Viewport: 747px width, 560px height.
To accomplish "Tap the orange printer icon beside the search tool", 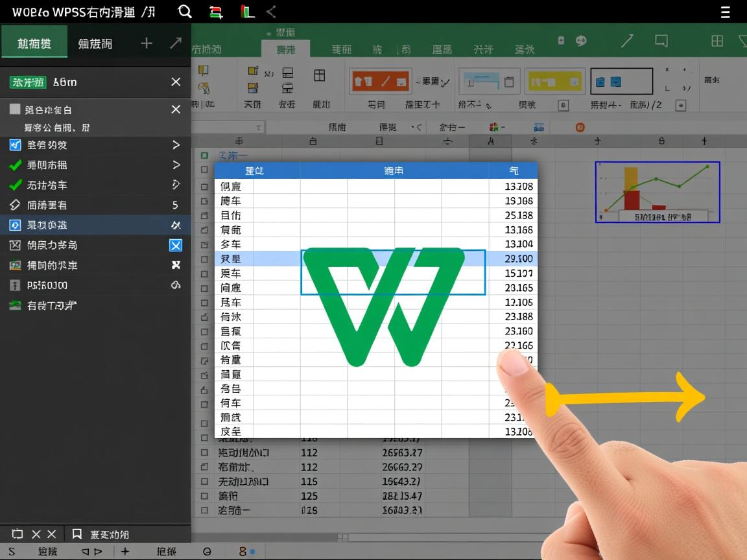I will pos(215,11).
